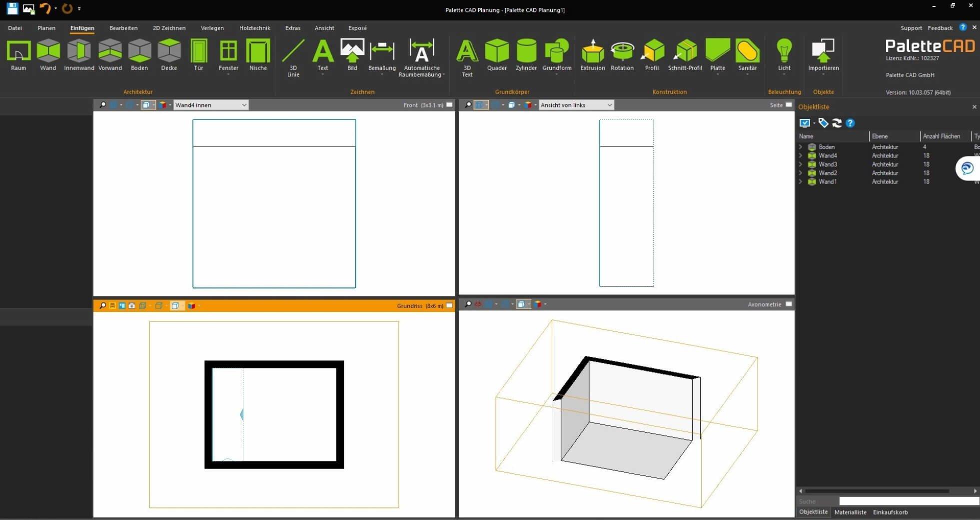Switch to the Materialliste tab
Image resolution: width=980 pixels, height=520 pixels.
coord(851,512)
